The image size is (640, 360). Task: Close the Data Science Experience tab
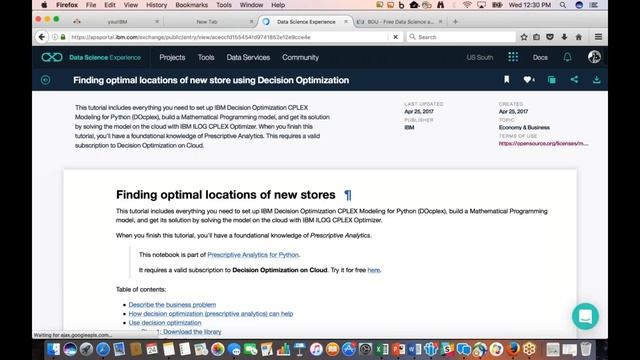(346, 22)
